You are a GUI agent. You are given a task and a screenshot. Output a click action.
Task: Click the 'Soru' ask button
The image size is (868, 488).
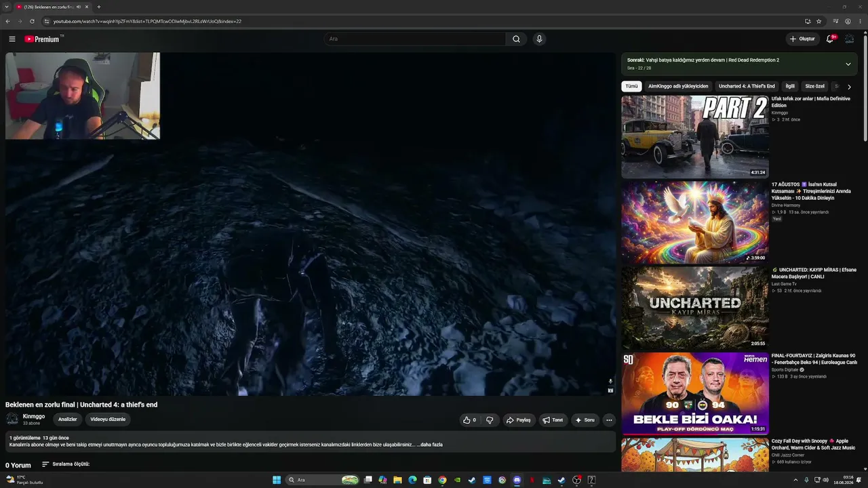[x=585, y=420]
